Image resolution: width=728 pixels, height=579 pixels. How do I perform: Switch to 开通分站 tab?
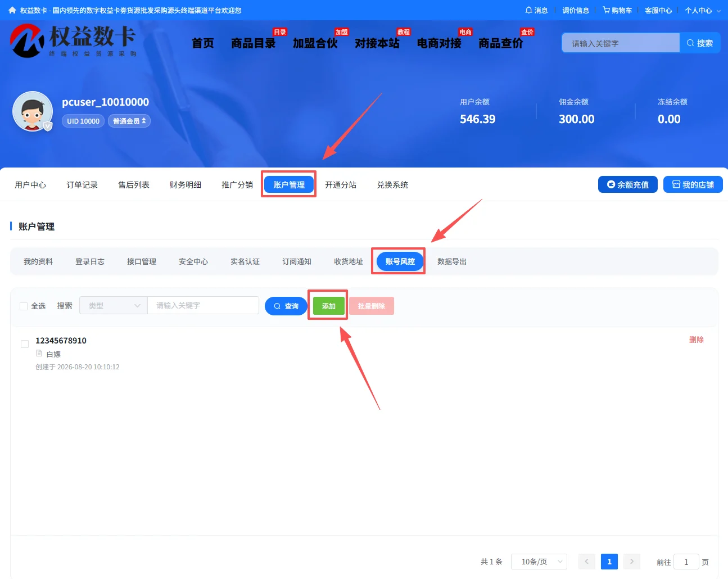(341, 184)
